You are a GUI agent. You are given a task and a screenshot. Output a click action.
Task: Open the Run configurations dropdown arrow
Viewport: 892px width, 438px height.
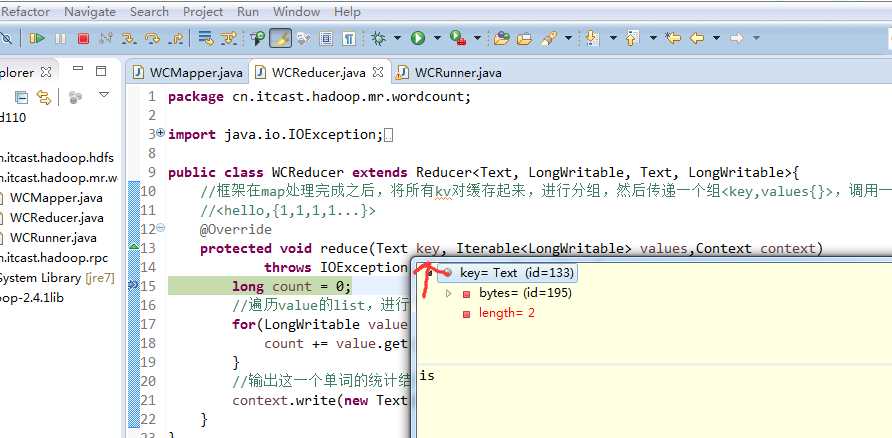437,38
